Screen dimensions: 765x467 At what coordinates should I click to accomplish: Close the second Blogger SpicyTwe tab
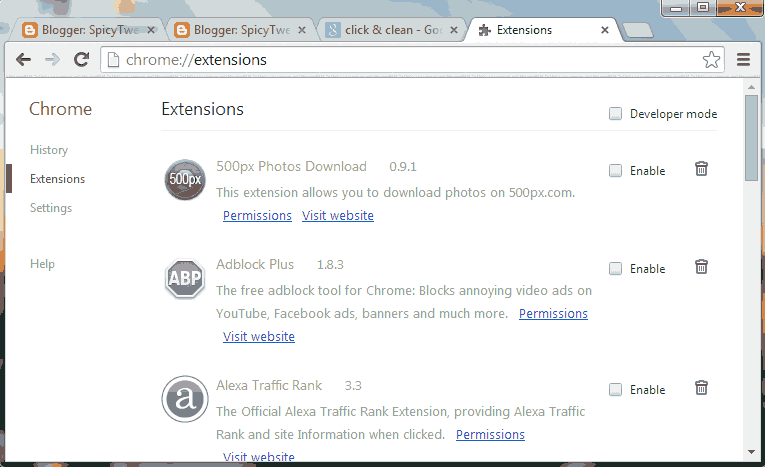pyautogui.click(x=302, y=30)
